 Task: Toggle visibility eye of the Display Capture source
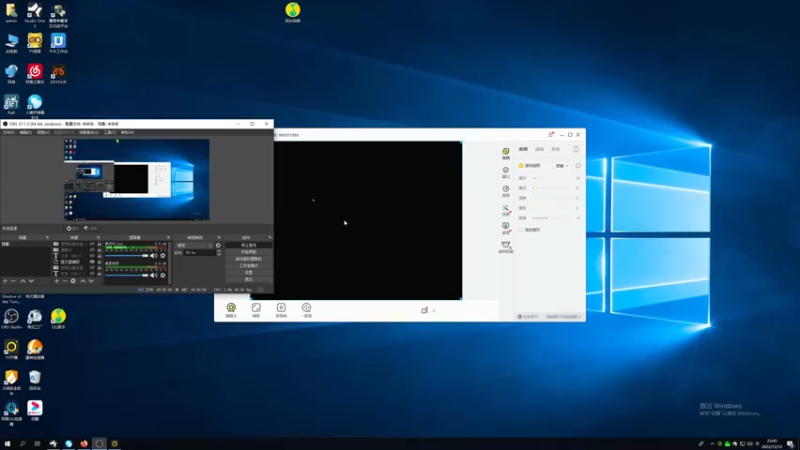click(x=92, y=262)
